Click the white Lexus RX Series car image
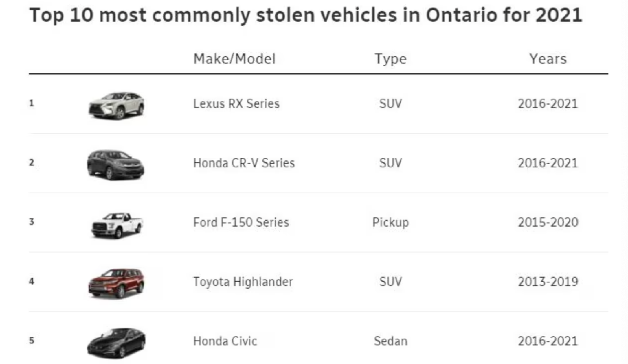Screen dimensions: 628x364 (x=116, y=105)
